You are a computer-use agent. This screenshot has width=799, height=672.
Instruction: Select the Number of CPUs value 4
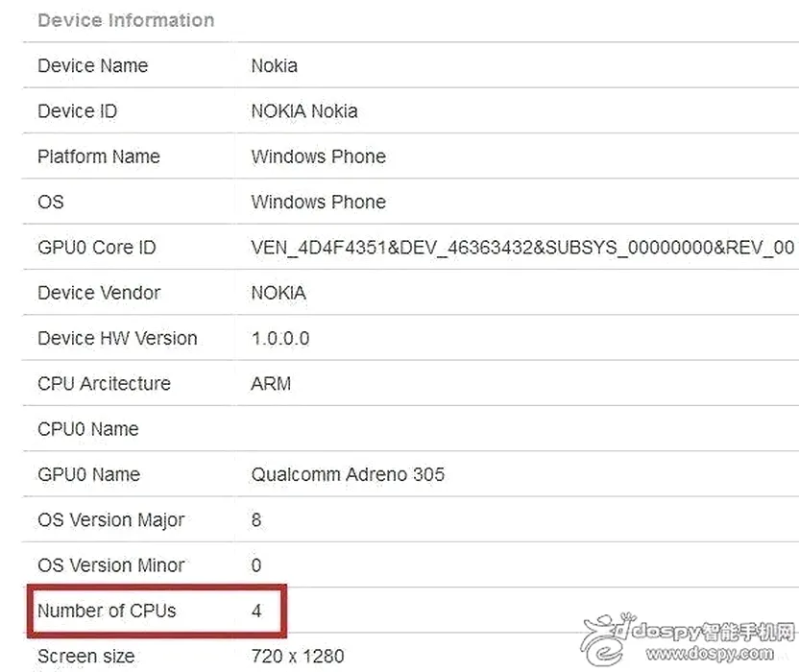256,611
